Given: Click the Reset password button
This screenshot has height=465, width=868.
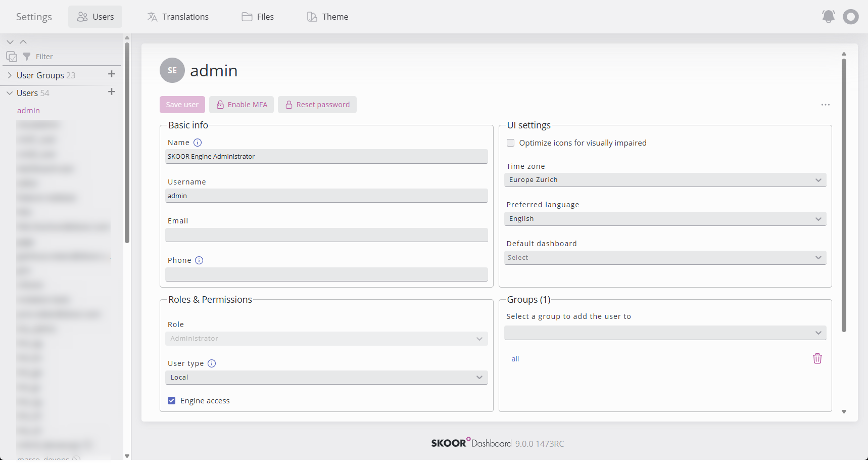Looking at the screenshot, I should pyautogui.click(x=317, y=105).
